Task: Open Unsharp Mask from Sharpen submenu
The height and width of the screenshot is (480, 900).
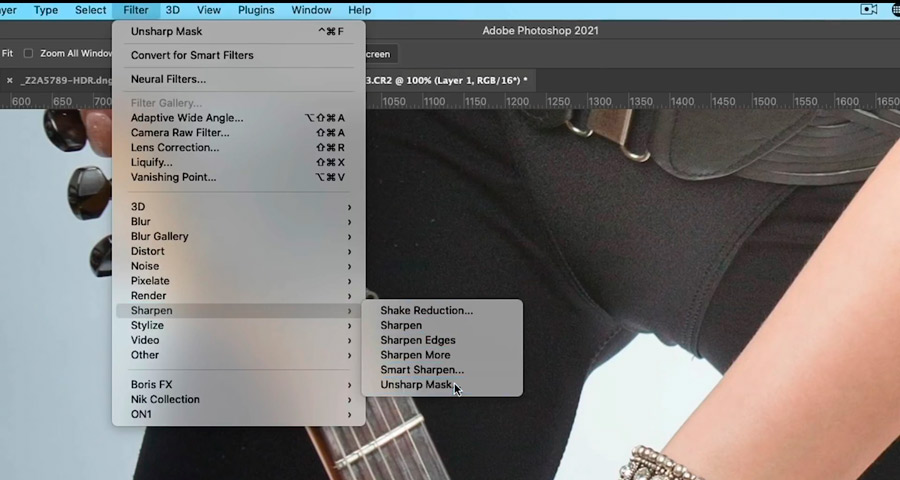Action: (442, 385)
